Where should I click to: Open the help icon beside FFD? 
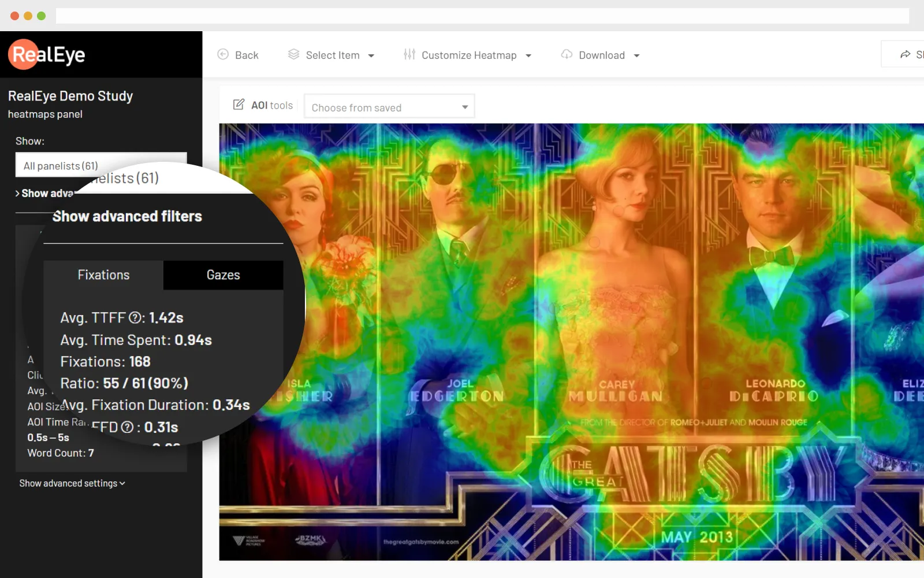click(128, 427)
